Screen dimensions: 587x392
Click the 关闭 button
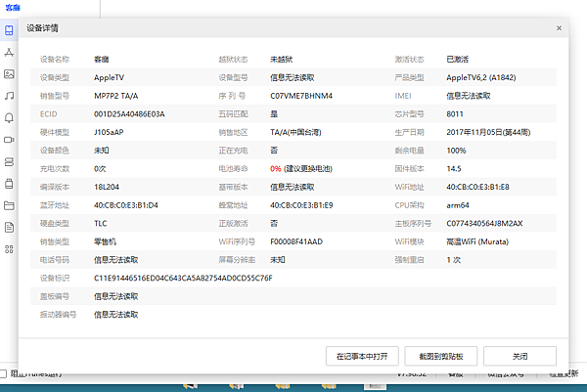(520, 356)
